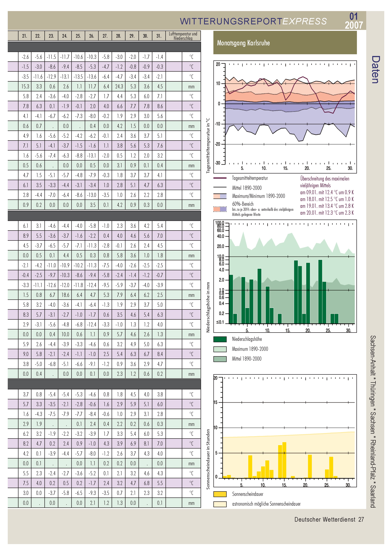
Task: Click 'Überschreitung des maximalen vieljährigen Mittels' note
Action: pos(325,182)
